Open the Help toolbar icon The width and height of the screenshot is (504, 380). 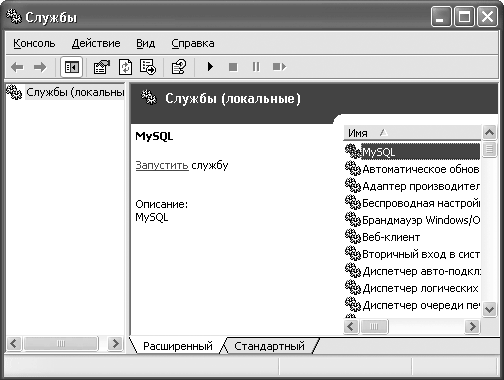[179, 67]
